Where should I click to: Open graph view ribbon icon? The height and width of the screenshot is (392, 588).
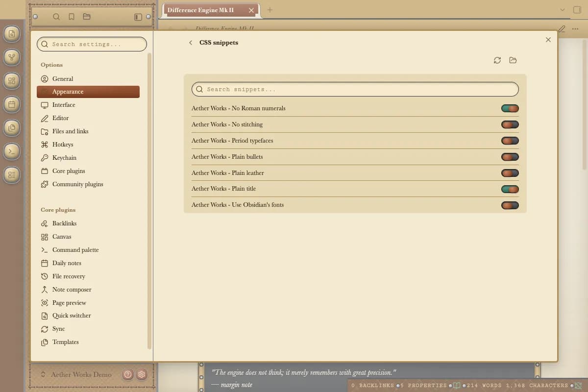tap(12, 57)
